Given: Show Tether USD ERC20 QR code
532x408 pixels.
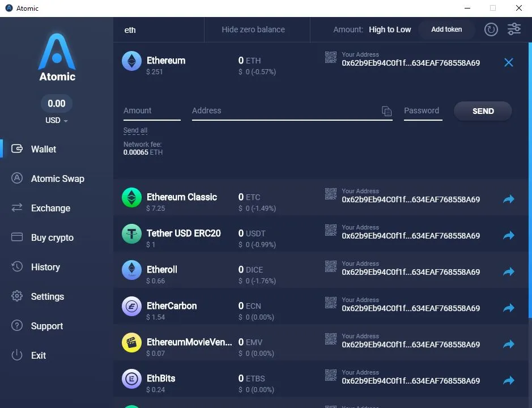Looking at the screenshot, I should tap(331, 230).
